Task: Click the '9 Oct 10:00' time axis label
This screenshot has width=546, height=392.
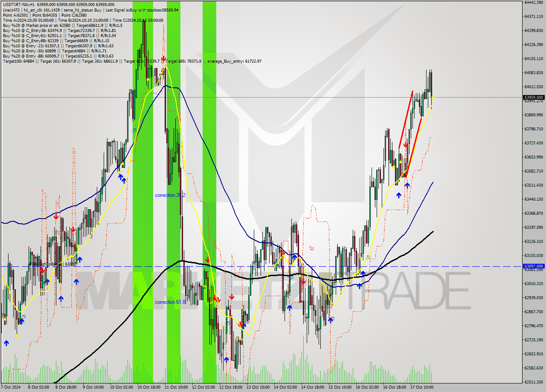Action: tap(93, 387)
